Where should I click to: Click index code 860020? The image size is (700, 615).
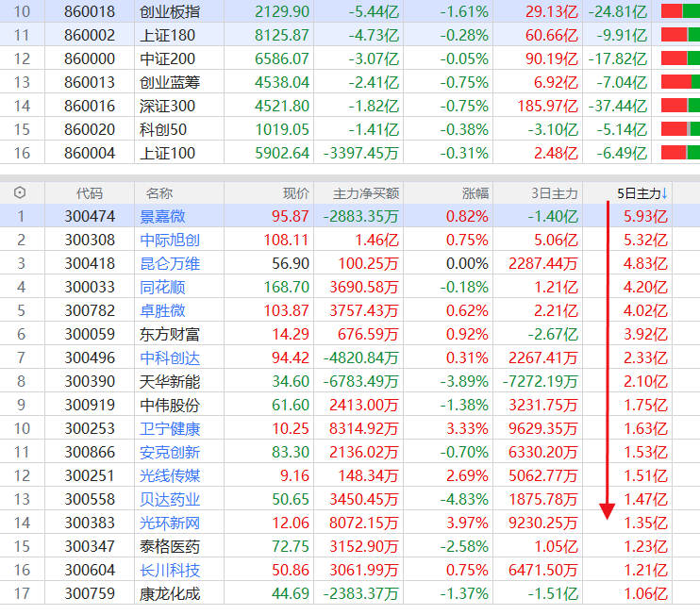pyautogui.click(x=90, y=129)
